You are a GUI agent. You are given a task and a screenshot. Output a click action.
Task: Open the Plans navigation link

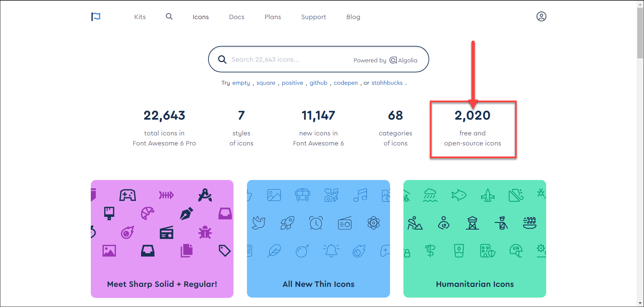(273, 17)
